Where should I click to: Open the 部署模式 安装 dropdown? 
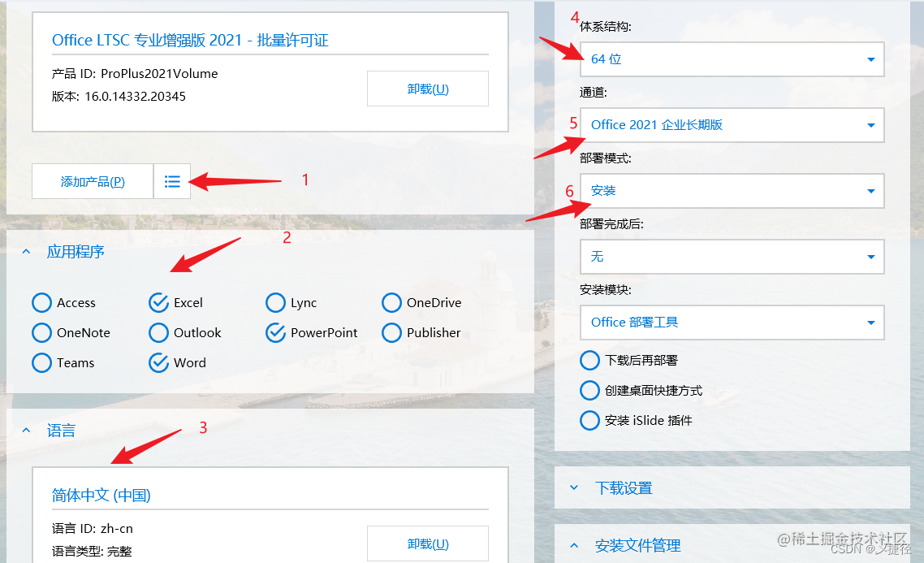pos(732,190)
